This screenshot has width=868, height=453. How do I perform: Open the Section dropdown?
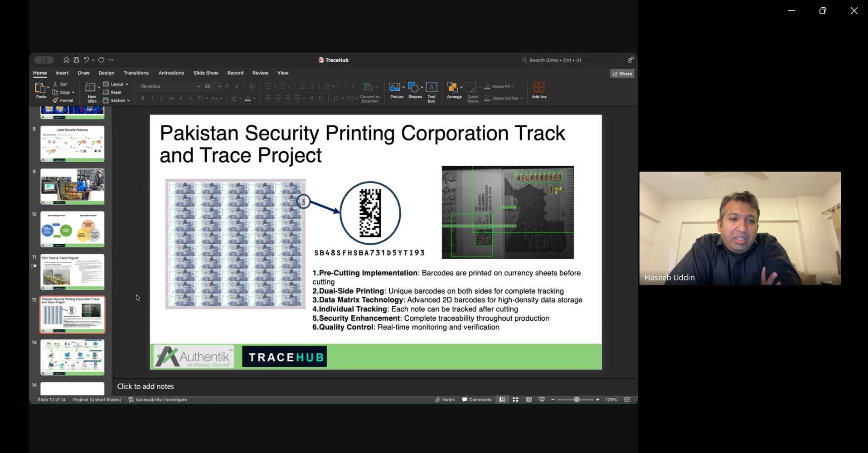(x=116, y=101)
